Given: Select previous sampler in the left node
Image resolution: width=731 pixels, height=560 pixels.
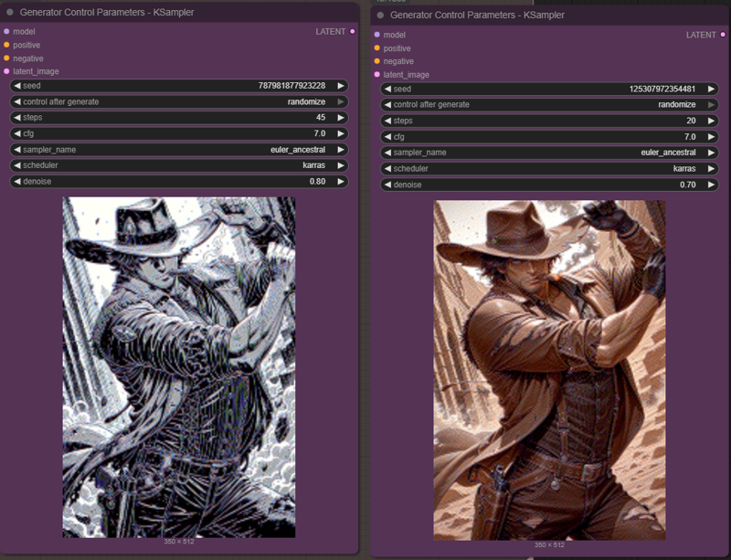Looking at the screenshot, I should coord(17,150).
